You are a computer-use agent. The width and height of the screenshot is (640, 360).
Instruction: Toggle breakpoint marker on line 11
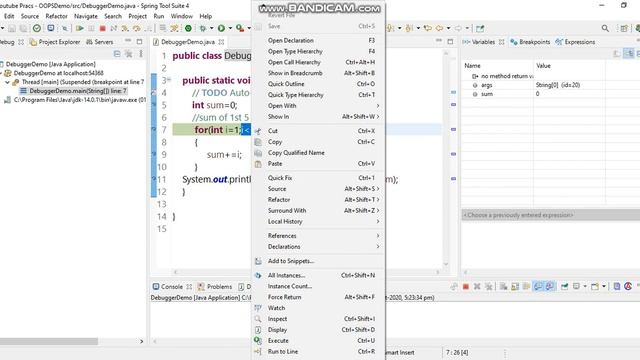tap(154, 179)
